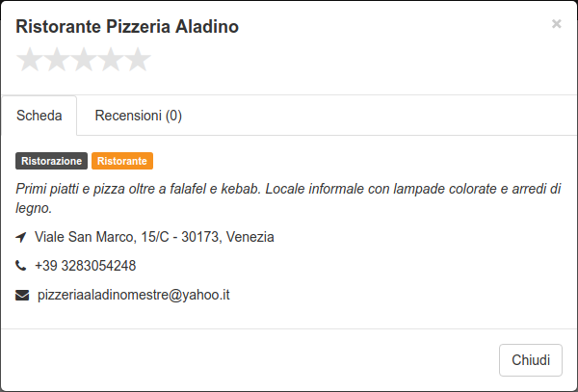Click the phone handset icon
Screen dimensions: 578x392
20,265
